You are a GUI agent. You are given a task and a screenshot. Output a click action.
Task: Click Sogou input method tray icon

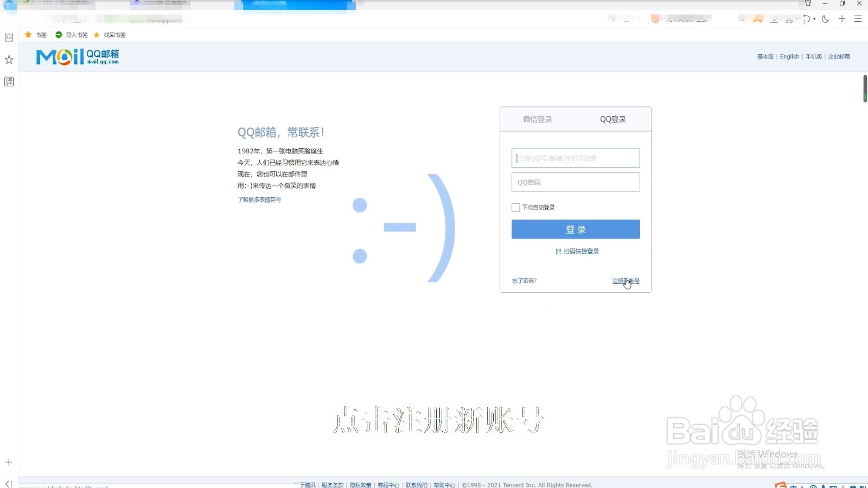(780, 485)
